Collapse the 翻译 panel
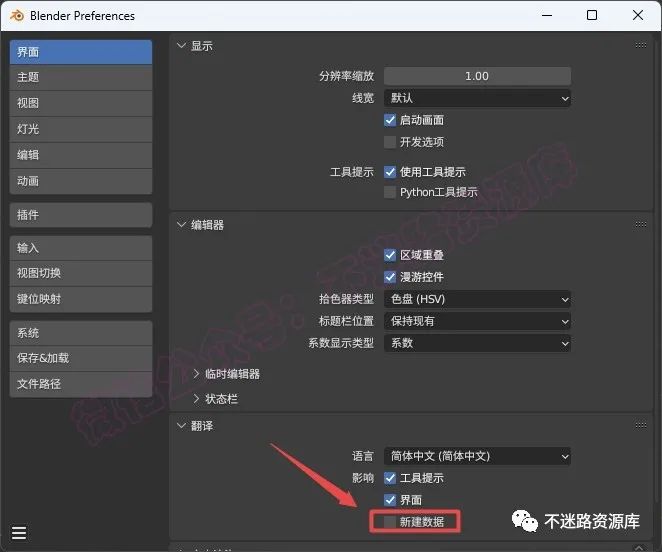Screen dimensions: 662x552 pos(182,426)
